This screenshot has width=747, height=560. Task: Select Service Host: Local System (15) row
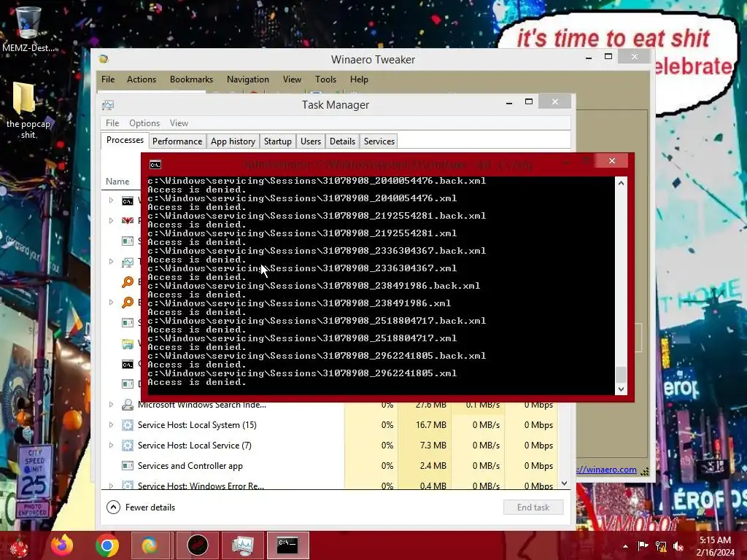point(329,425)
